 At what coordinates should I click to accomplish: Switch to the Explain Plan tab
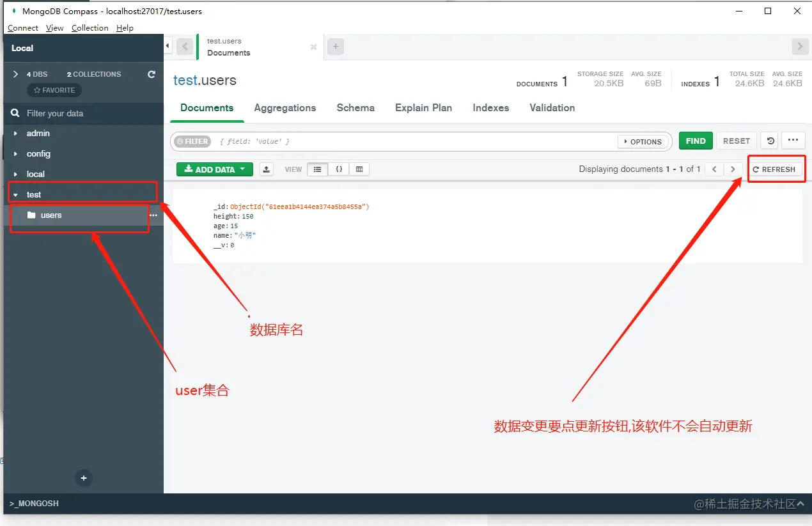(423, 108)
